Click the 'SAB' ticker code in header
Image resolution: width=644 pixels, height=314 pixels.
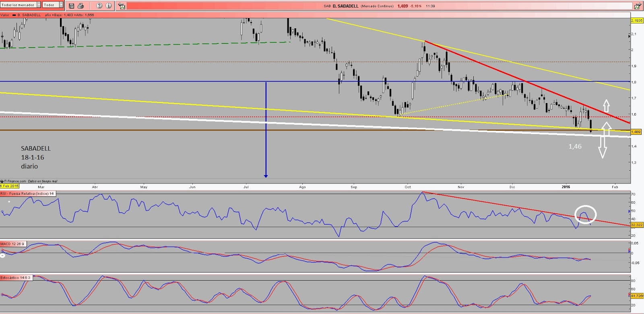click(327, 6)
